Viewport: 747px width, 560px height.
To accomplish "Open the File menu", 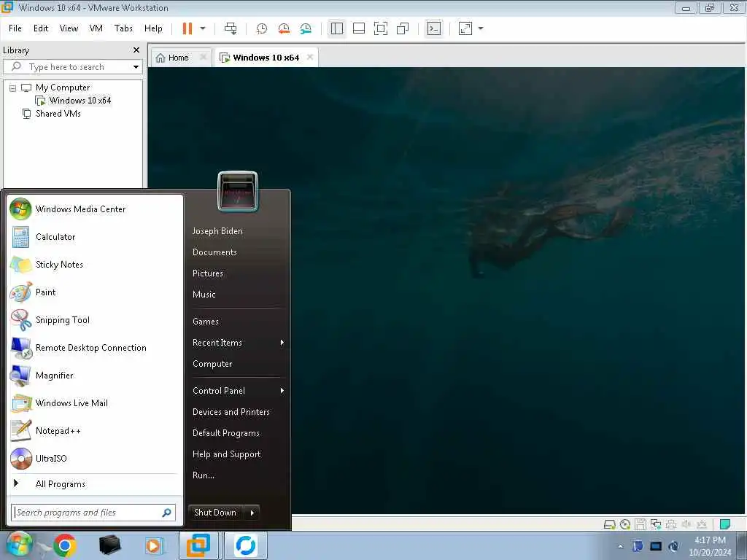I will coord(15,28).
